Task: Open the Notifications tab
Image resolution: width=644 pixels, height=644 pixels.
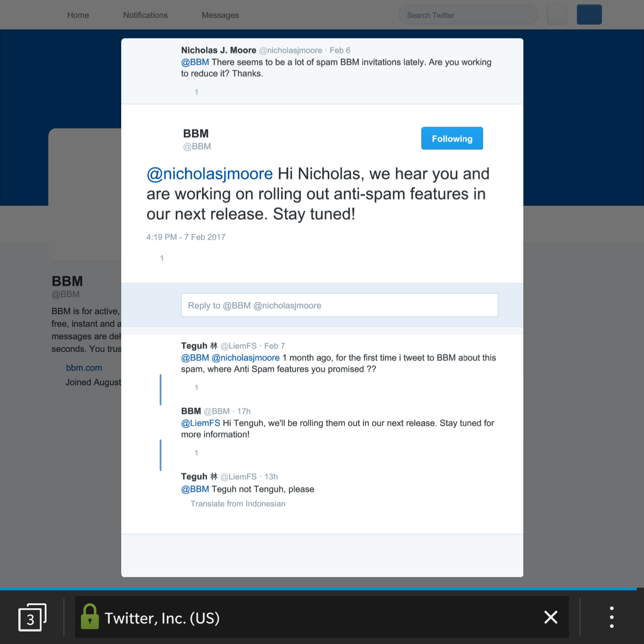Action: click(x=145, y=15)
